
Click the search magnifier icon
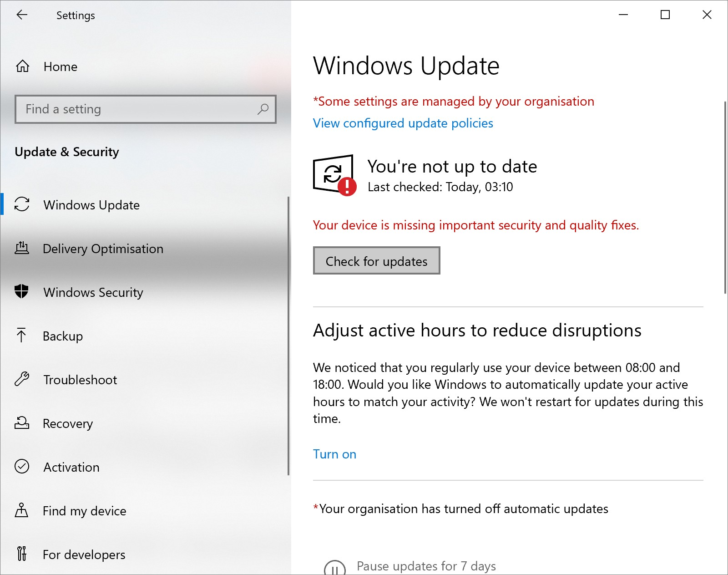coord(263,109)
